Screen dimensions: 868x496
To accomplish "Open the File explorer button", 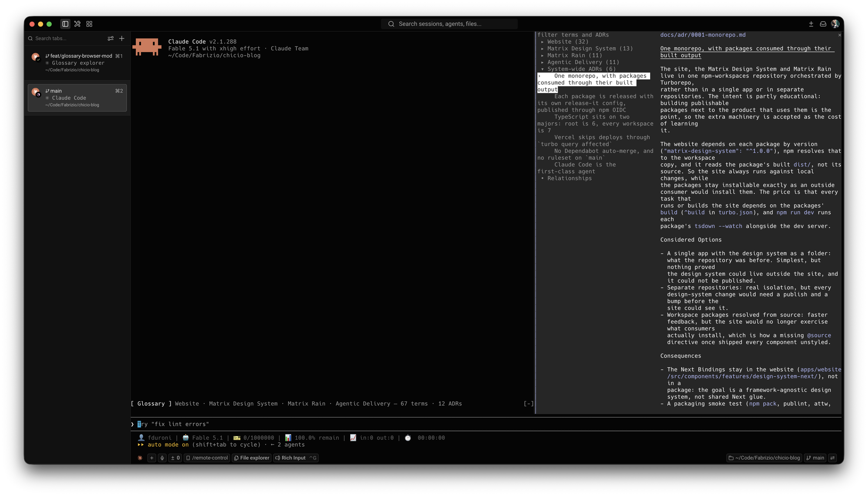I will coord(252,458).
